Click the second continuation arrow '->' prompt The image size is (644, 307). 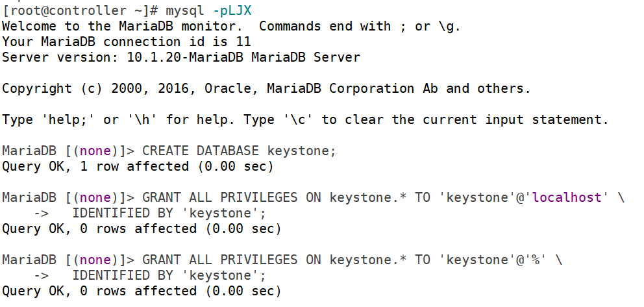click(42, 275)
